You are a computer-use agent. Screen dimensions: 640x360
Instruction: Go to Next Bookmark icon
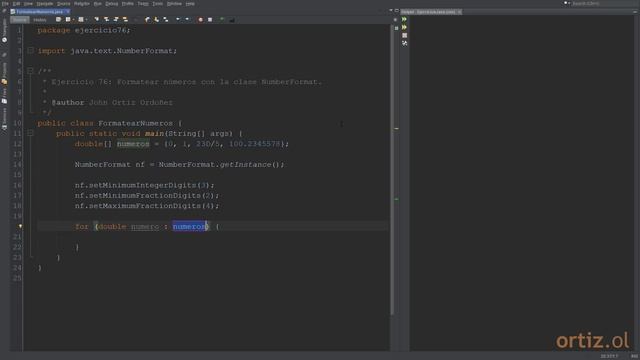point(156,20)
